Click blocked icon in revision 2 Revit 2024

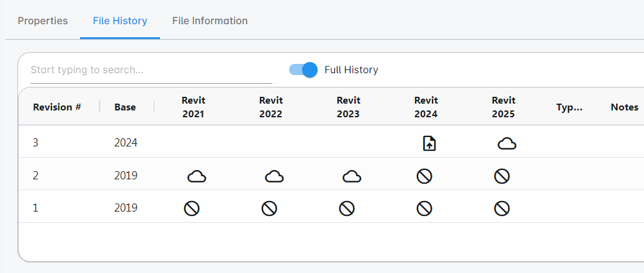click(x=424, y=177)
